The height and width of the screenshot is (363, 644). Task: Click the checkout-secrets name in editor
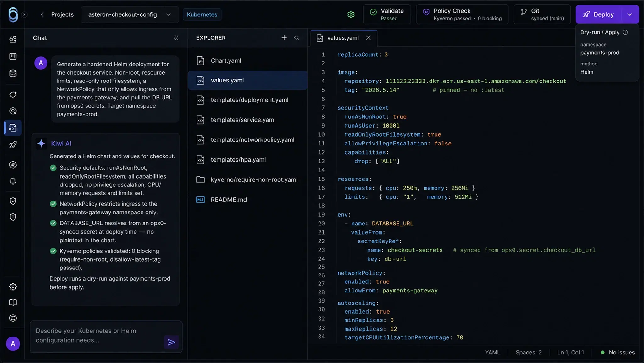(415, 250)
